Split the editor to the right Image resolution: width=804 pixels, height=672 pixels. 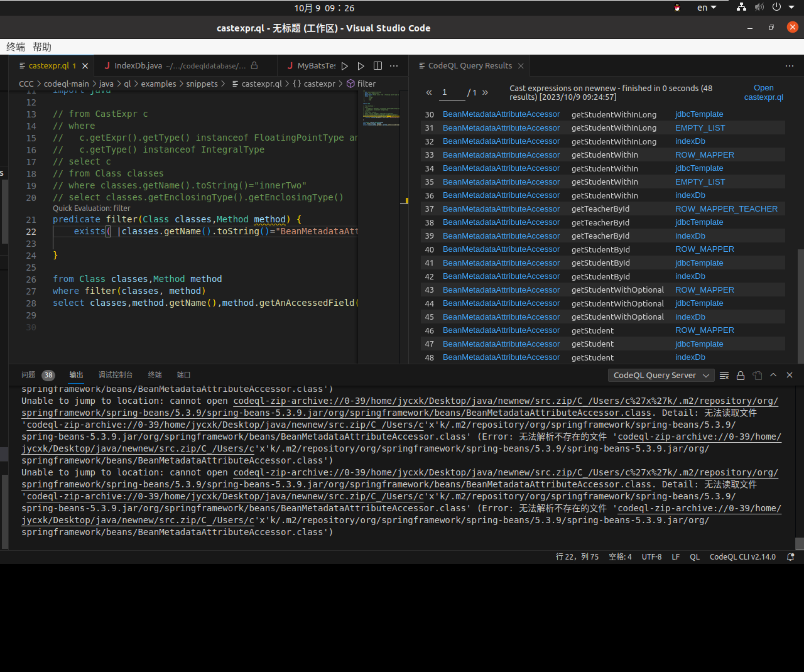(378, 66)
